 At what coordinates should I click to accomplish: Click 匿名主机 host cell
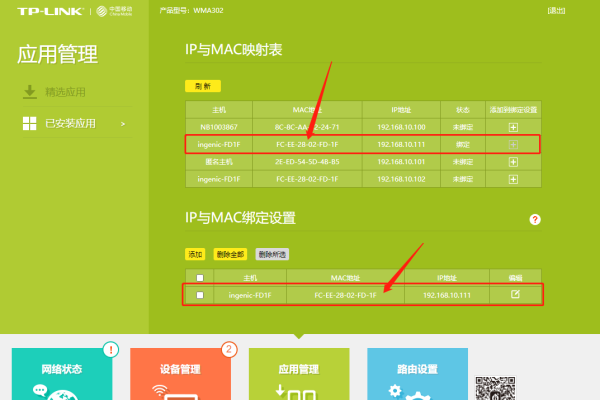pos(219,162)
